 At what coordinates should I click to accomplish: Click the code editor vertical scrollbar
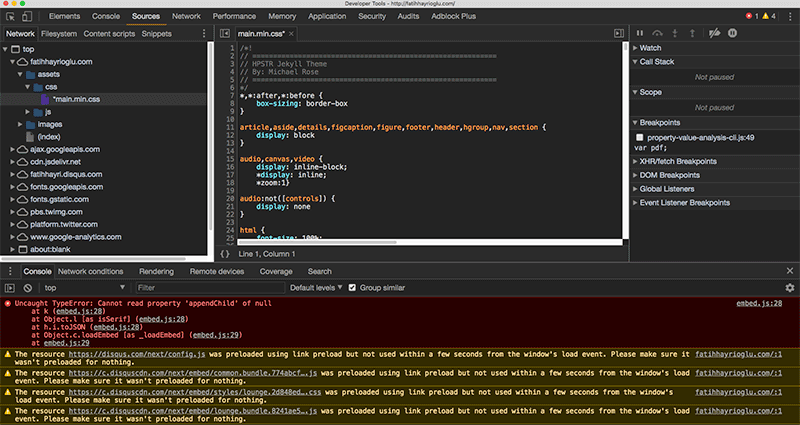626,47
